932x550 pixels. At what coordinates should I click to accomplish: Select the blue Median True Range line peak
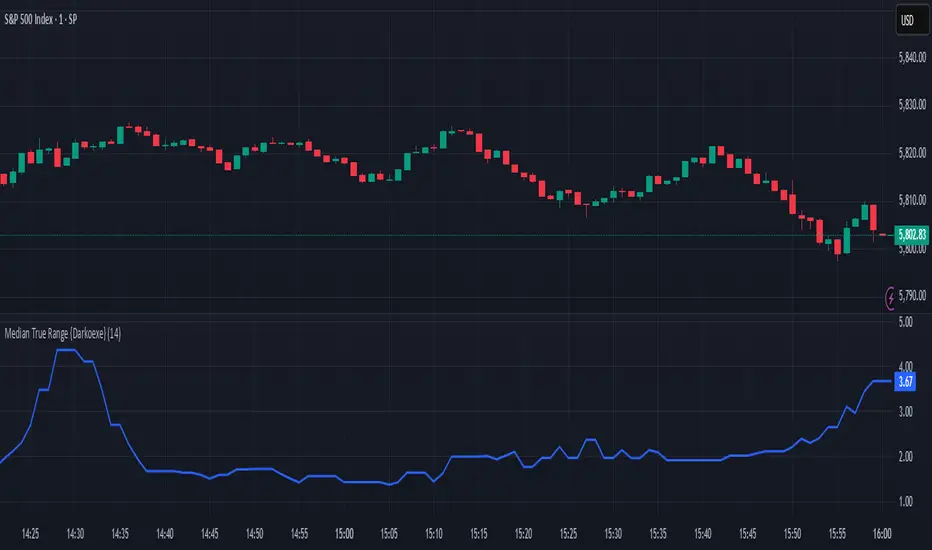(x=65, y=350)
